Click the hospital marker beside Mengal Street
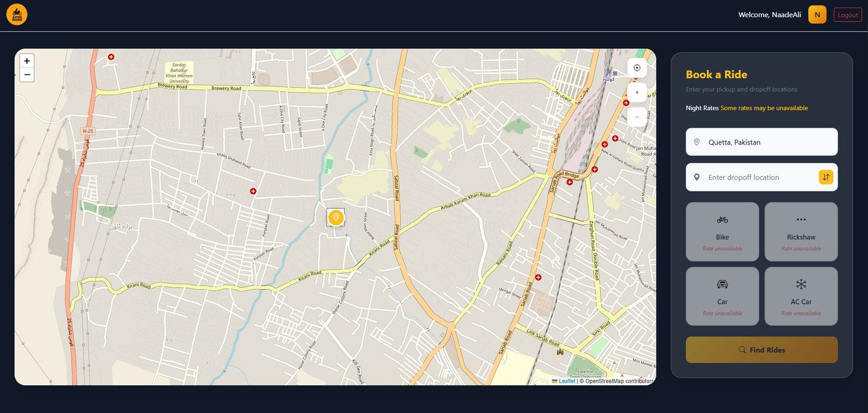The width and height of the screenshot is (868, 413). [x=538, y=277]
